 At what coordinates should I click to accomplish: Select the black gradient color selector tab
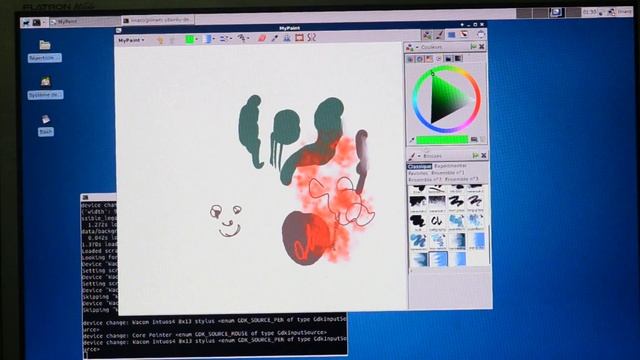tap(458, 59)
